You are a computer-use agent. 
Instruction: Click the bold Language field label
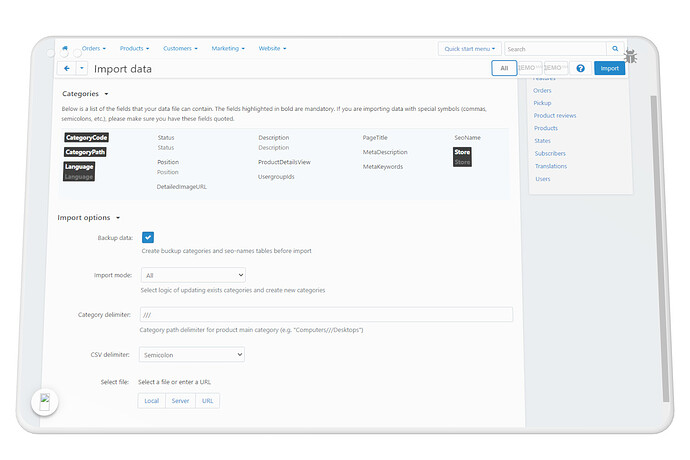coord(79,167)
